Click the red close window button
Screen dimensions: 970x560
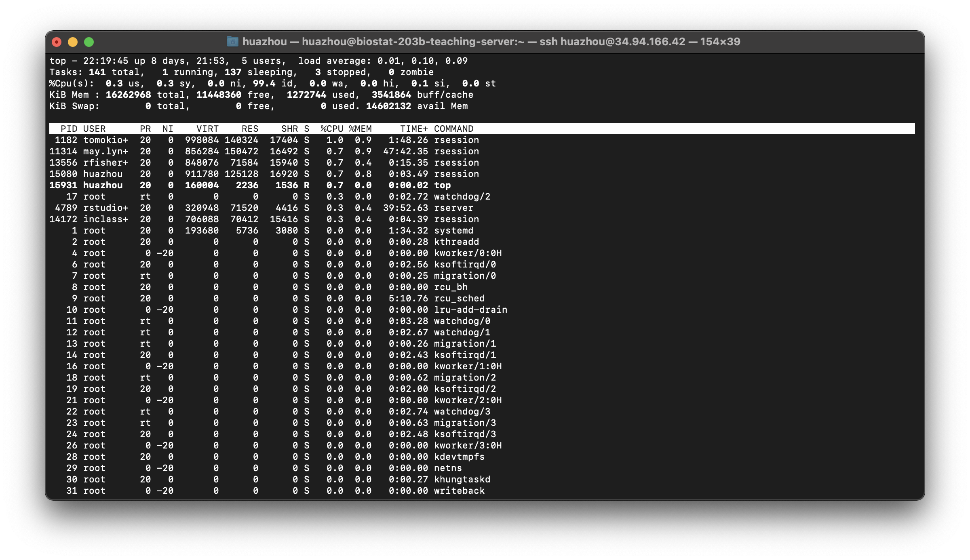click(57, 42)
